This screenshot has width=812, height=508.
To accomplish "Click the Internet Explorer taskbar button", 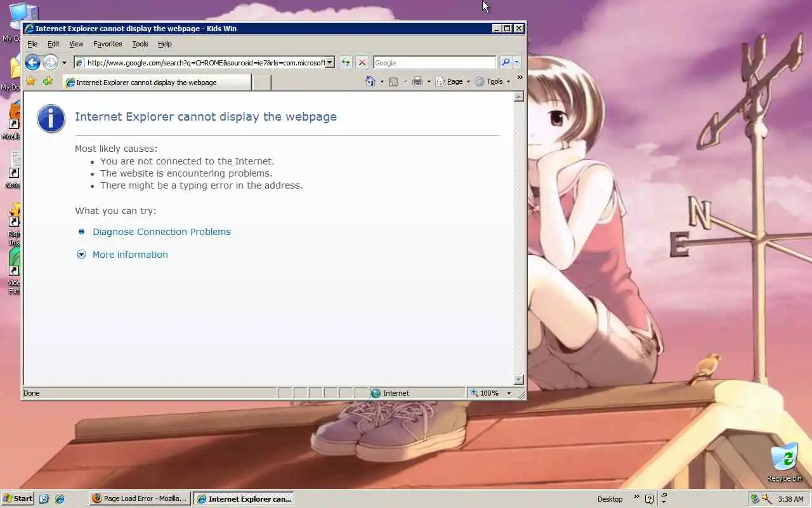I will tap(244, 498).
